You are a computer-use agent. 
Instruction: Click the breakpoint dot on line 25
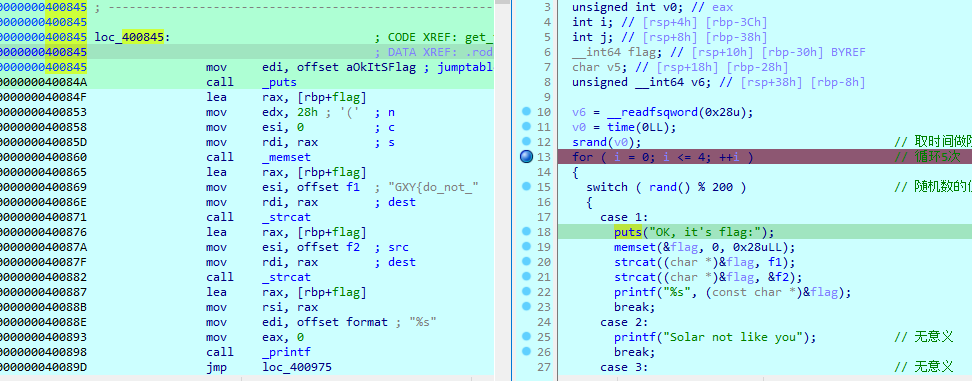coord(526,336)
